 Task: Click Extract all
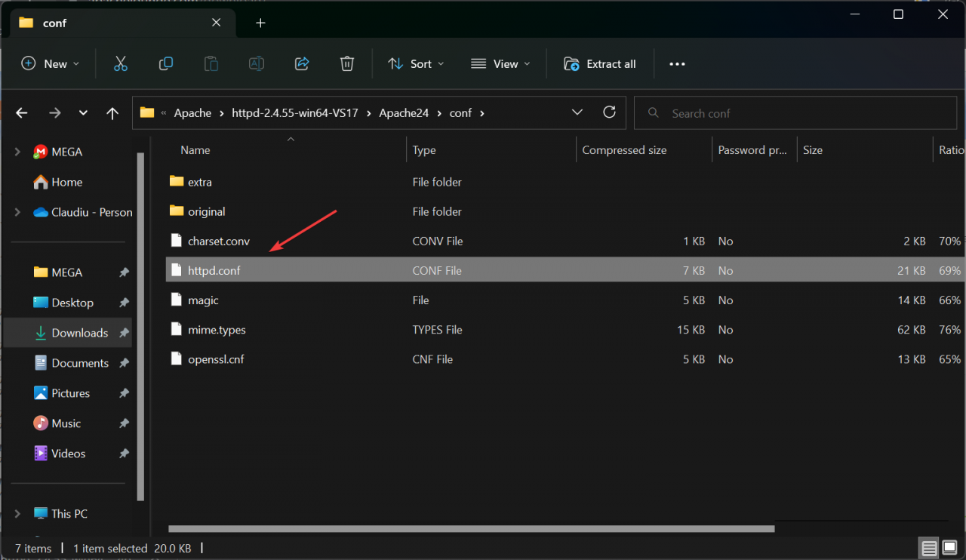coord(599,63)
